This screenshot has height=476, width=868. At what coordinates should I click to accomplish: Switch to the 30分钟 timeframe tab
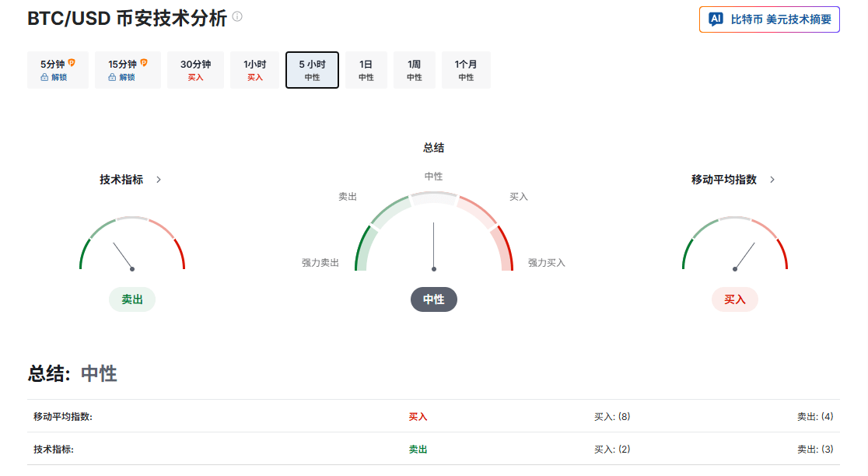pyautogui.click(x=196, y=70)
